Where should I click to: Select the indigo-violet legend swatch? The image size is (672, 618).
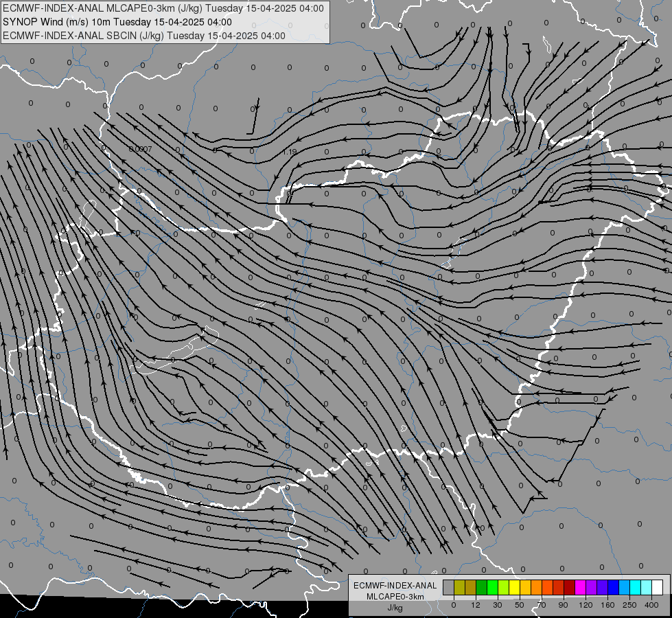point(602,587)
